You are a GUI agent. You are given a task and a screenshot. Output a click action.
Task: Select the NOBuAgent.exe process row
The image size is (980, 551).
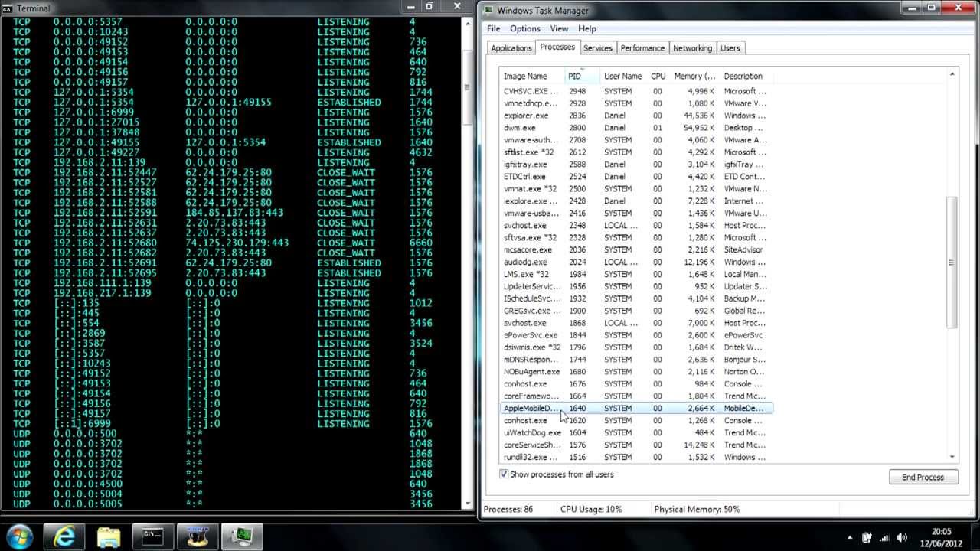click(636, 372)
